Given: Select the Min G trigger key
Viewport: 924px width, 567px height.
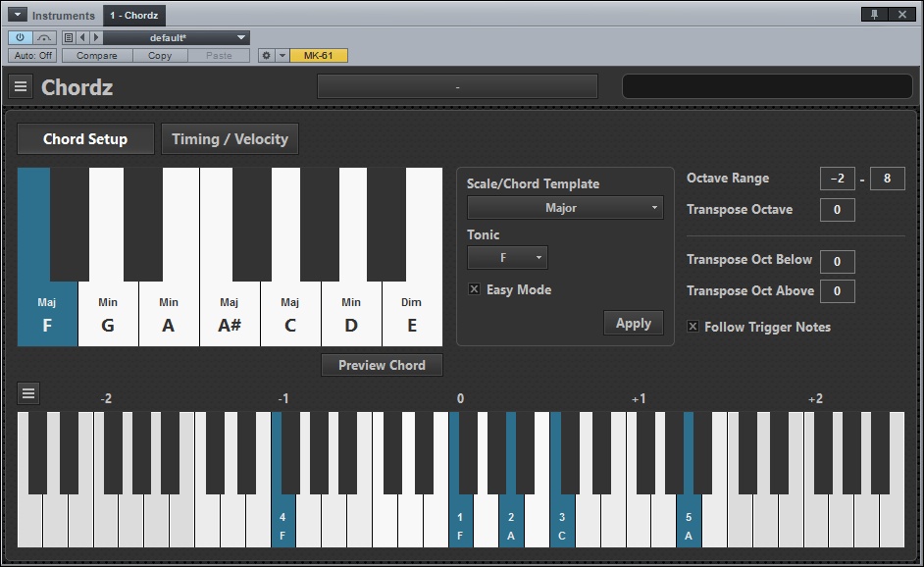Looking at the screenshot, I should coord(108,315).
